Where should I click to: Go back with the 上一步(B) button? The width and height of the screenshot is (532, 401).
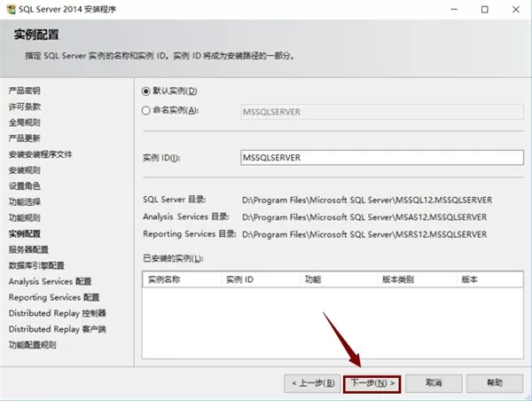(312, 383)
